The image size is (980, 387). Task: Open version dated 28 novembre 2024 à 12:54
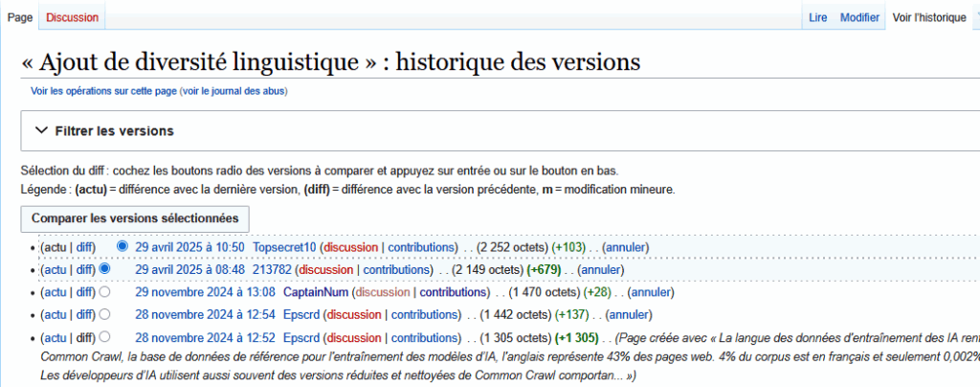click(205, 315)
